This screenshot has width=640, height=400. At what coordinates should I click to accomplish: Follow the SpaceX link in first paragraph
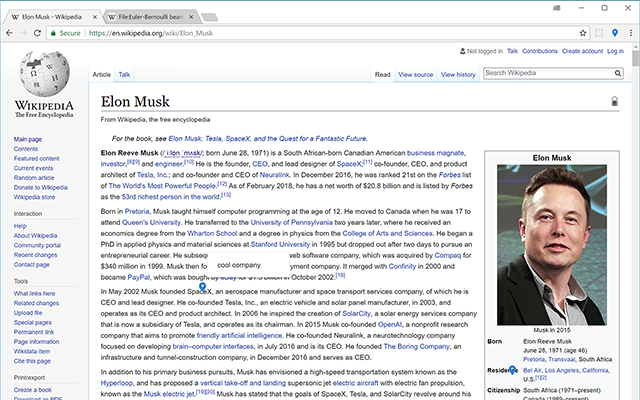coord(349,164)
